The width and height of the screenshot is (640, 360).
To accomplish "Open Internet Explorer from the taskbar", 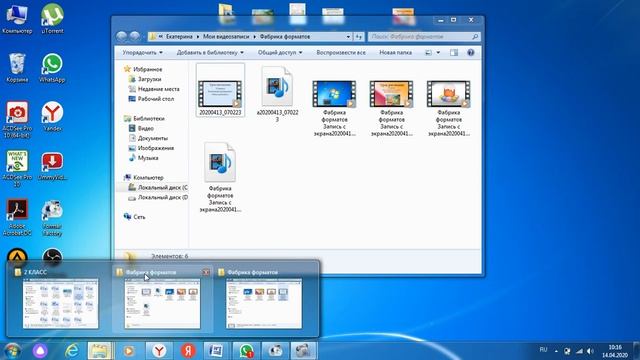I will (x=72, y=351).
